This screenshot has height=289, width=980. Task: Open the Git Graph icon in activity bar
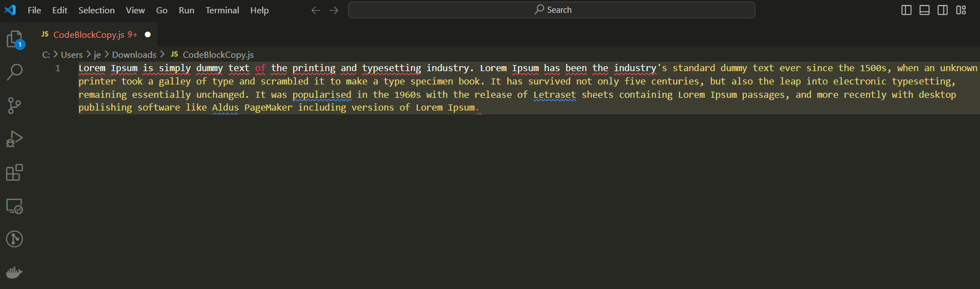click(x=14, y=239)
